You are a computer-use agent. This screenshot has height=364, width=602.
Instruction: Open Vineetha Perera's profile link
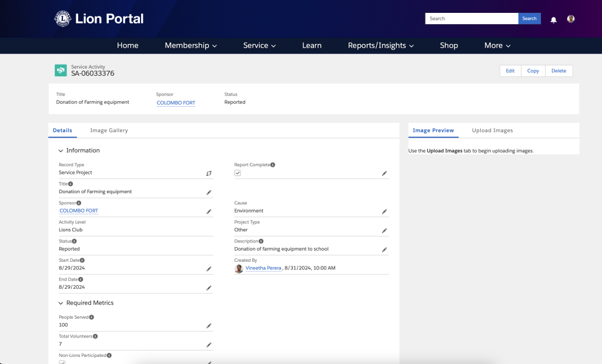[x=263, y=268]
